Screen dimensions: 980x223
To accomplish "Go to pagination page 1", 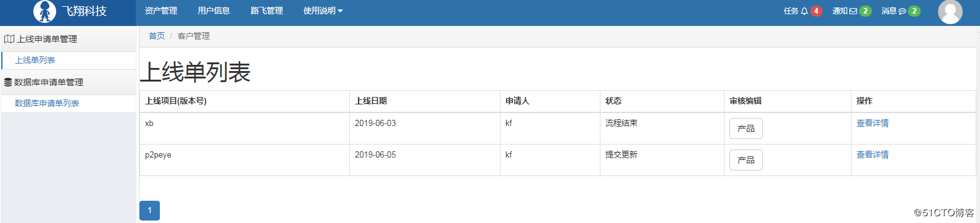I will (149, 211).
